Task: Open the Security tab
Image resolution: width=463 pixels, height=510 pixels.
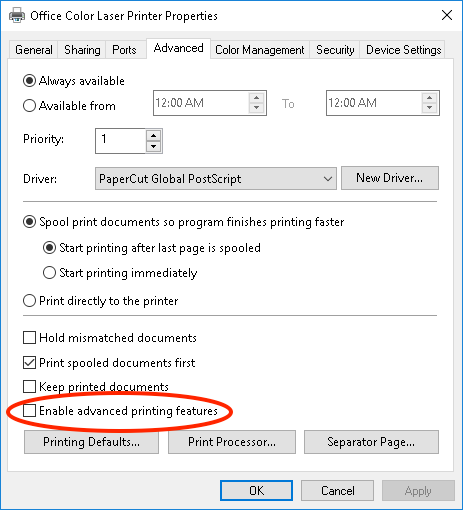Action: 335,50
